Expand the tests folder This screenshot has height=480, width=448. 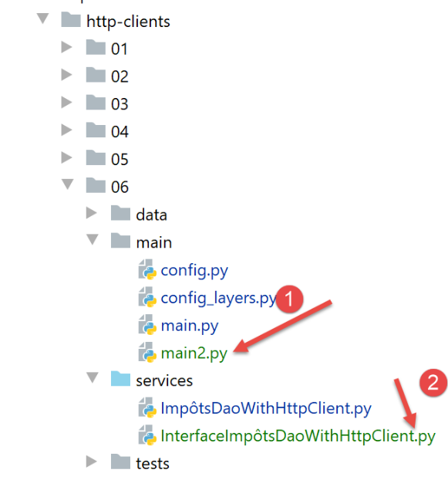point(91,461)
